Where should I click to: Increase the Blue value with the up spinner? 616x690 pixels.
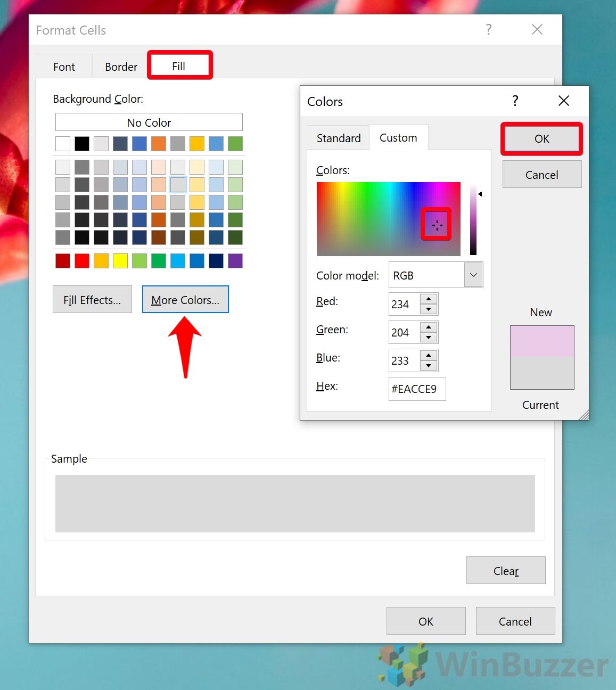coord(429,356)
